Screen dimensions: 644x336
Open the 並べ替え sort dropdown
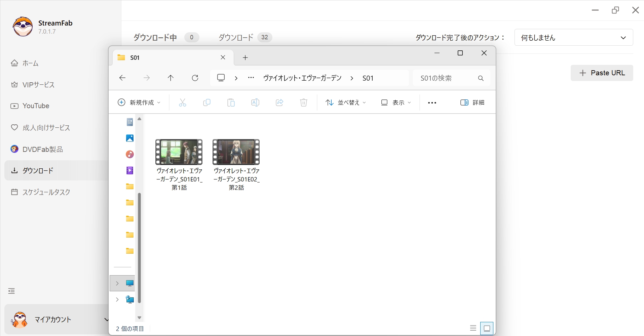(346, 102)
